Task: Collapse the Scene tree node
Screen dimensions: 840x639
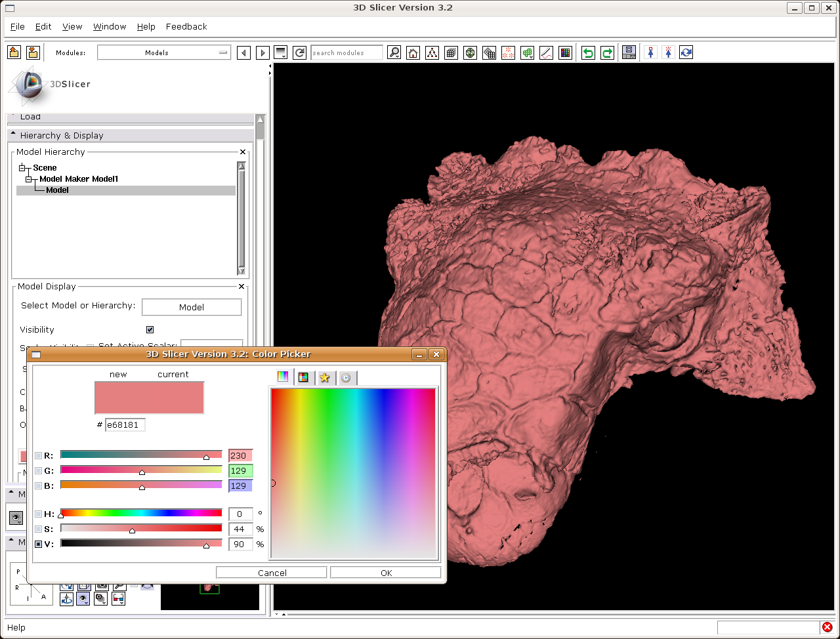Action: click(22, 168)
